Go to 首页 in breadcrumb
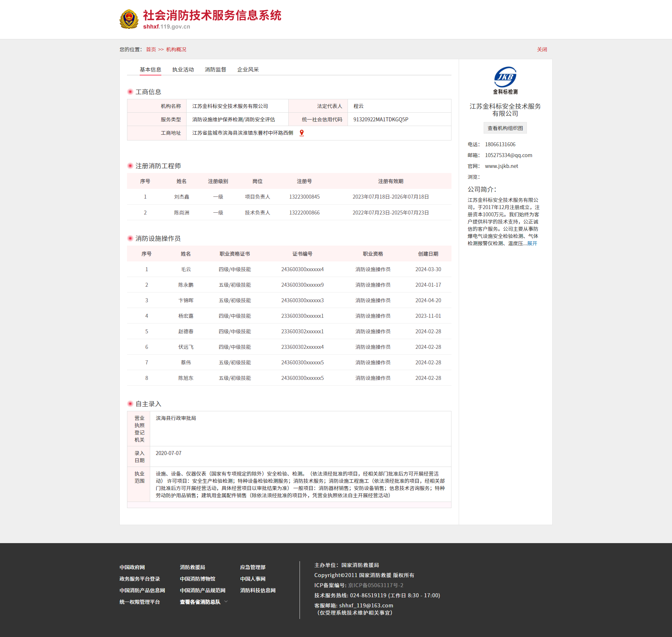 click(x=151, y=49)
